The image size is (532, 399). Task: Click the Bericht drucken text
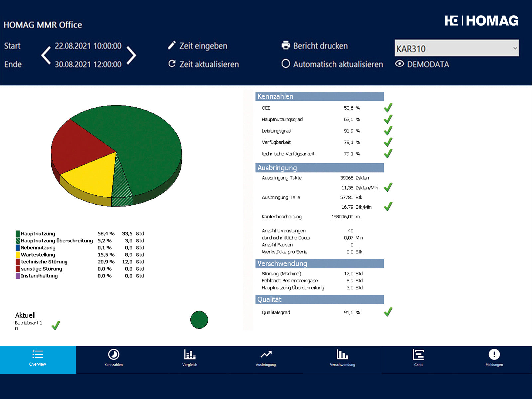click(x=320, y=46)
